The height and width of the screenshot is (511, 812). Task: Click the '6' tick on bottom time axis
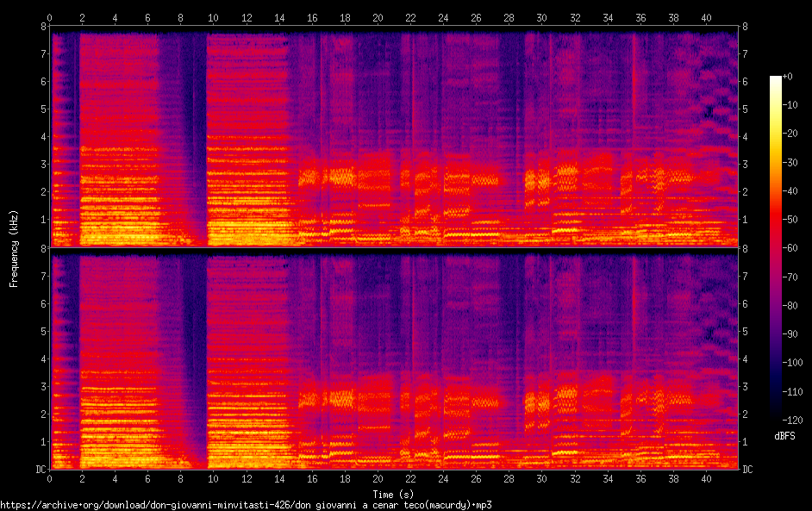pyautogui.click(x=147, y=479)
